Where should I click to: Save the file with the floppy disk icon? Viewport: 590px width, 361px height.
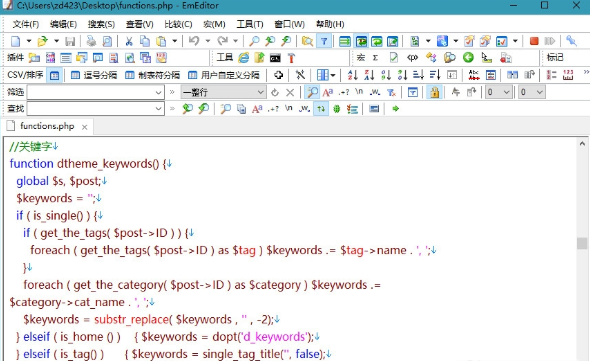(70, 41)
